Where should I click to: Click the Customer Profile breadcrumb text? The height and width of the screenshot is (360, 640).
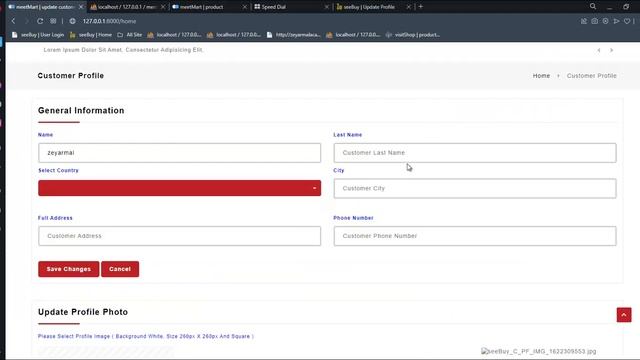tap(591, 76)
